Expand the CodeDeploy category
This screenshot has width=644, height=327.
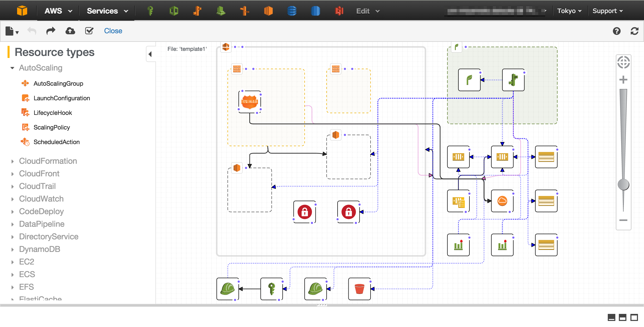(12, 212)
